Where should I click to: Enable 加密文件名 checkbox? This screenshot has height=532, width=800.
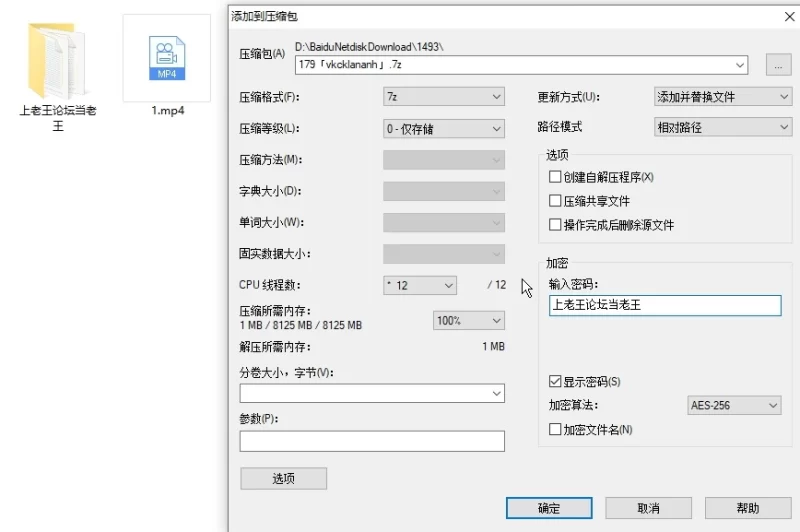555,429
